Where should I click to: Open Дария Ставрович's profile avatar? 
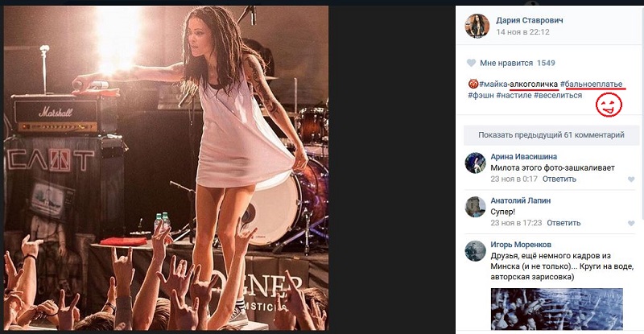(477, 26)
